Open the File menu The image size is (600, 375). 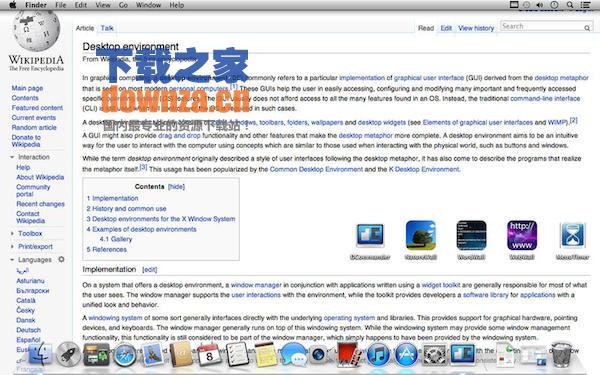click(60, 5)
